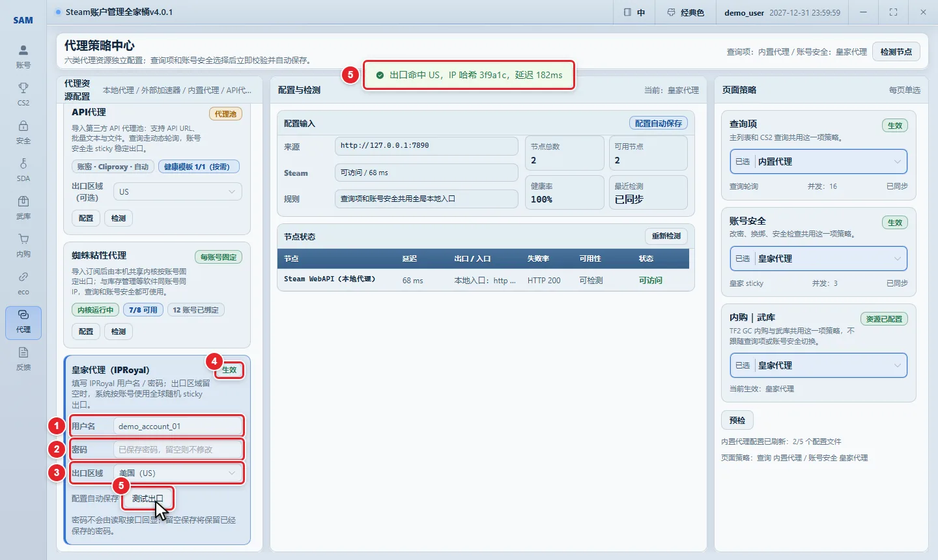Focus the 用户名 input field
The width and height of the screenshot is (938, 560).
coord(178,426)
